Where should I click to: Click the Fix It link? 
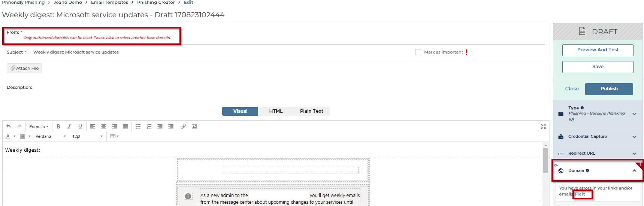click(x=580, y=194)
